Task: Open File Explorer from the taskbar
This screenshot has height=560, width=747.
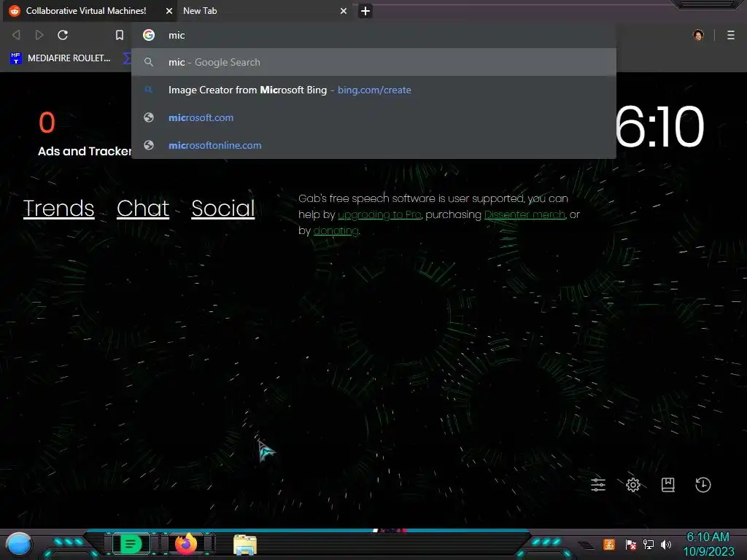Action: (245, 545)
